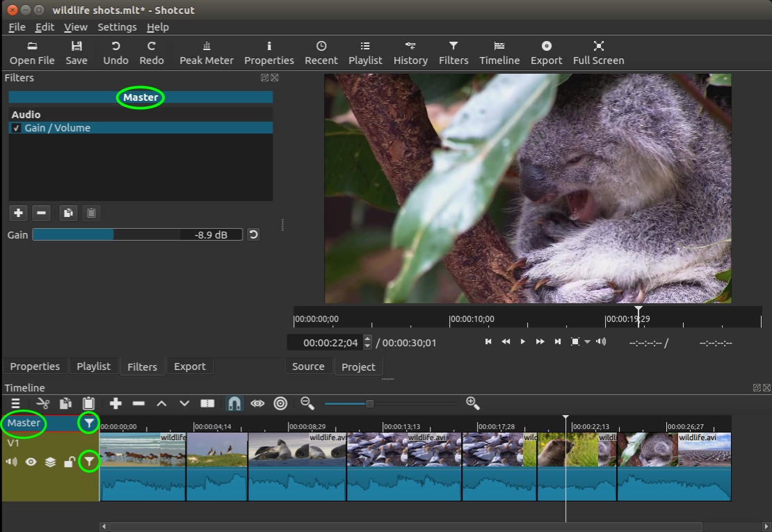
Task: Switch to the Project player tab
Action: click(358, 366)
